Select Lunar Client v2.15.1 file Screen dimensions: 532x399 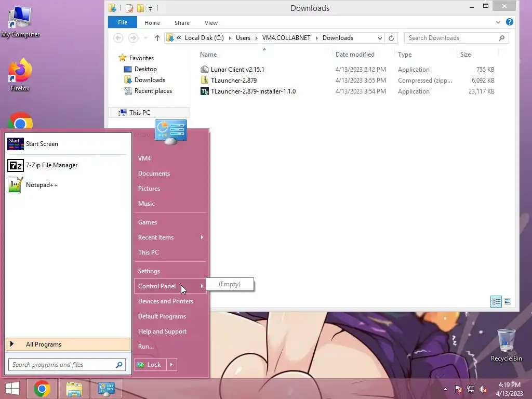237,70
